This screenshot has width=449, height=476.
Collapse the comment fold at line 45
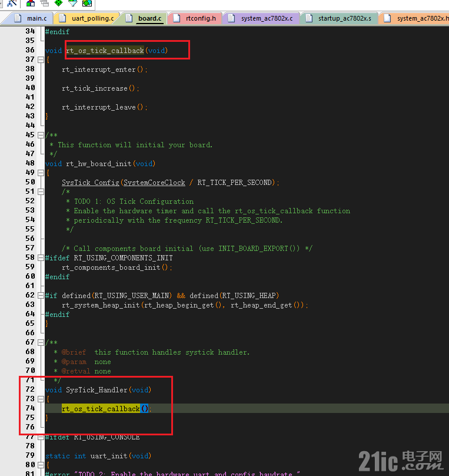(x=41, y=135)
